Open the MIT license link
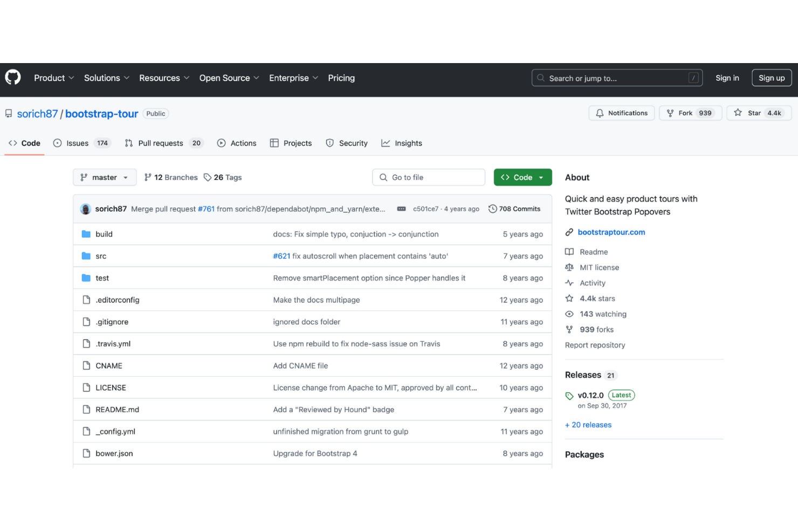This screenshot has height=532, width=798. click(x=599, y=268)
